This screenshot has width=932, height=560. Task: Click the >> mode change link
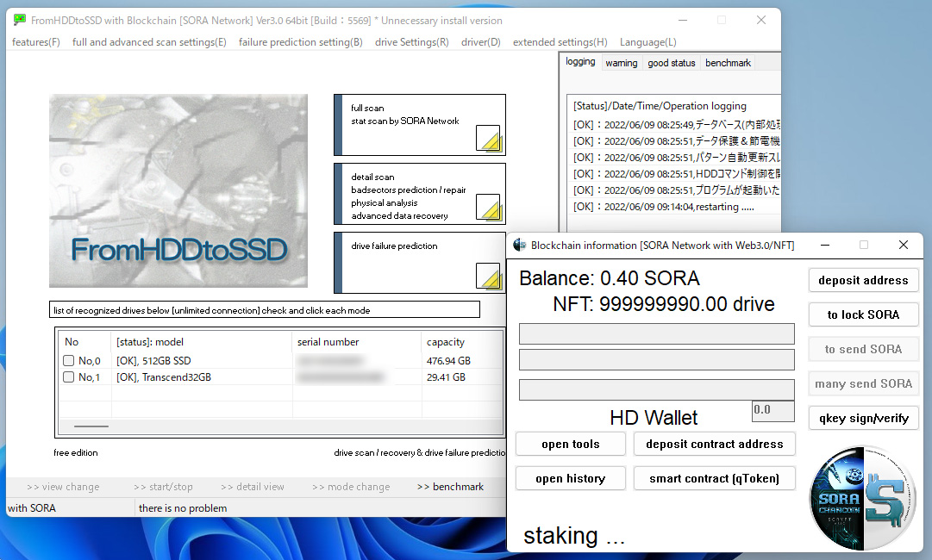(x=351, y=487)
